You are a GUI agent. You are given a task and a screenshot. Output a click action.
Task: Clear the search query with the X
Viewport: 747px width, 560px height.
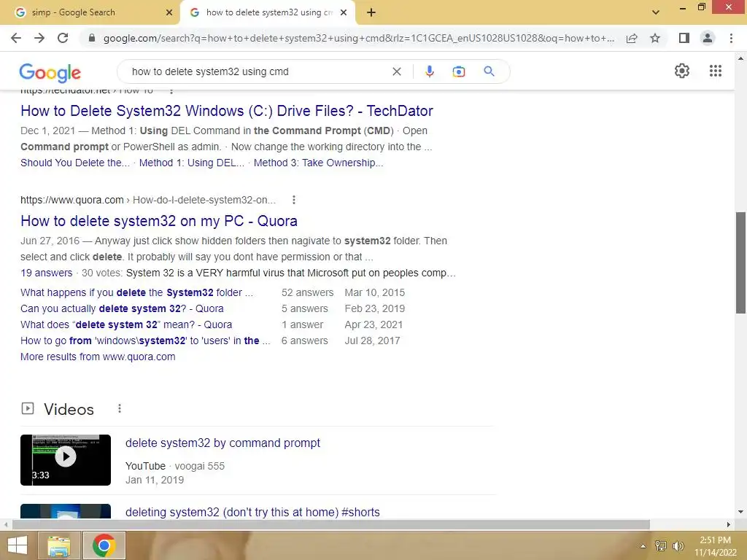coord(396,71)
